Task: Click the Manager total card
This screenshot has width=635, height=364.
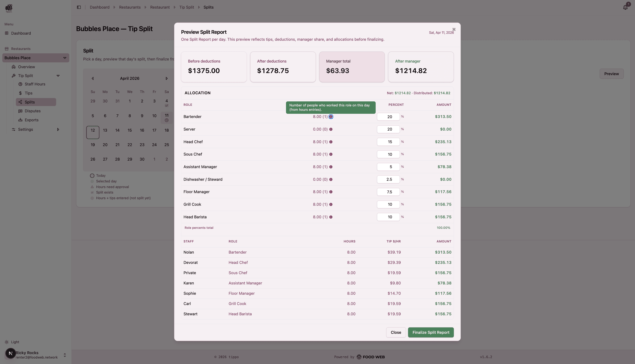Action: tap(352, 67)
